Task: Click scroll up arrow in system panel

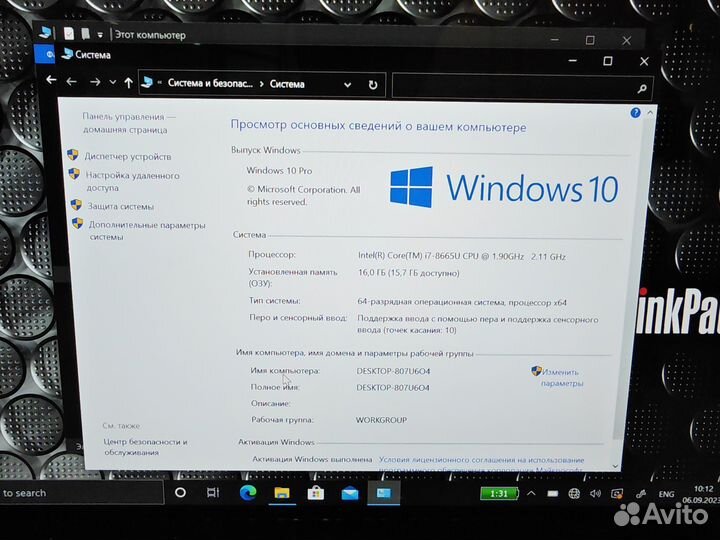Action: 650,112
